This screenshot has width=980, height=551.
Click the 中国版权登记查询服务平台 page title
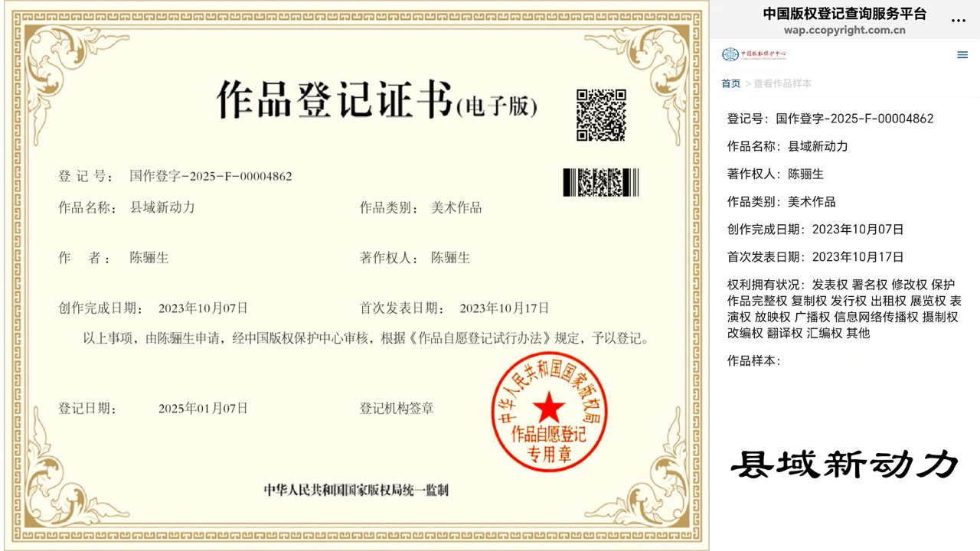844,14
